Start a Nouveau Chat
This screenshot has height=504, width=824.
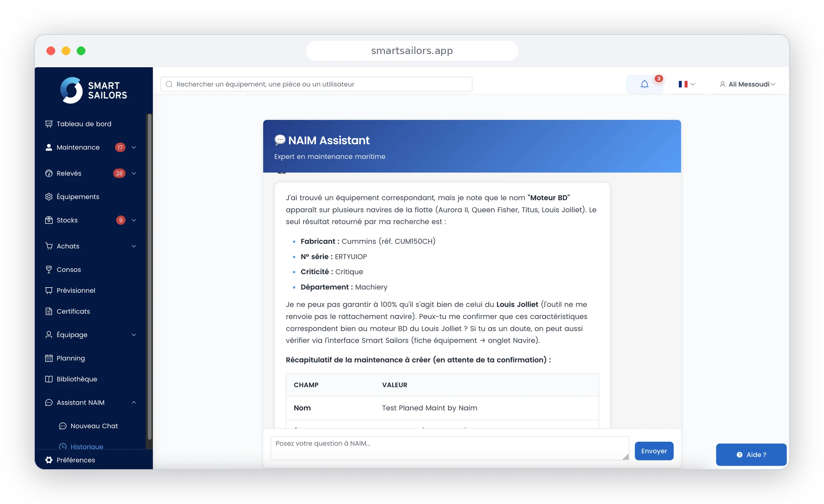[x=94, y=426]
